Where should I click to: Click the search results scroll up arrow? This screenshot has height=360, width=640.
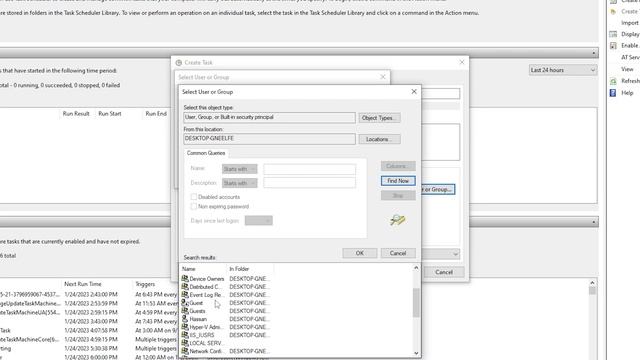point(416,268)
